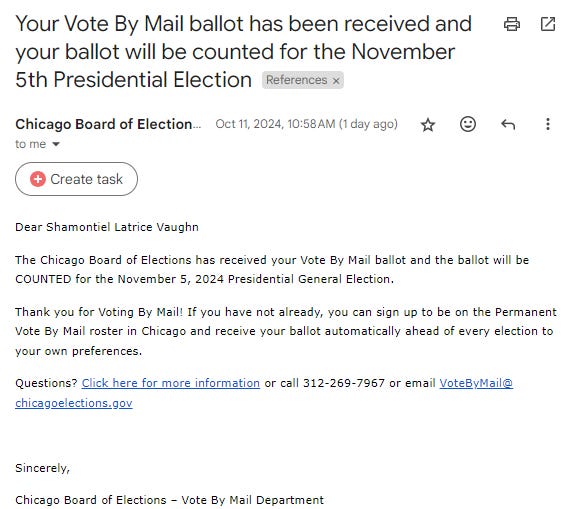The height and width of the screenshot is (509, 566).
Task: Reply using the curved arrow icon
Action: click(x=508, y=125)
